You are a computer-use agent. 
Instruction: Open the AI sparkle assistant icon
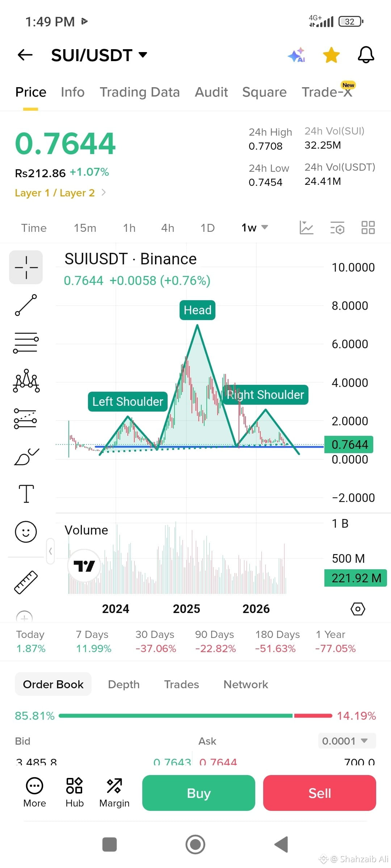pyautogui.click(x=297, y=55)
